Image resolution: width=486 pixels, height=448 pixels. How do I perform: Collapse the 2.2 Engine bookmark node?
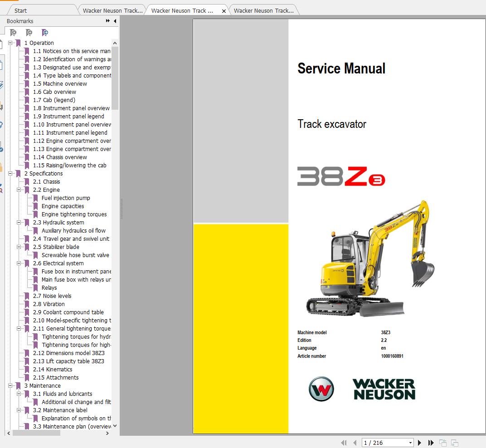pyautogui.click(x=19, y=190)
